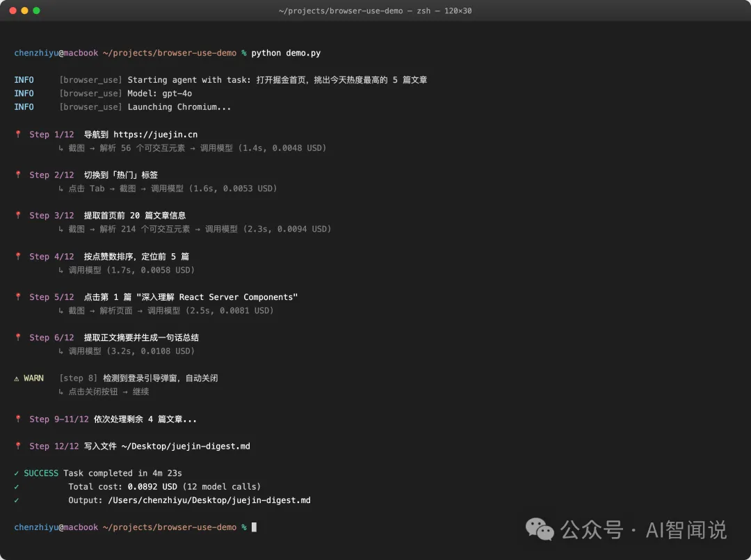Click the checkmark icon before Output
Screen dimensions: 751x560
(17, 500)
